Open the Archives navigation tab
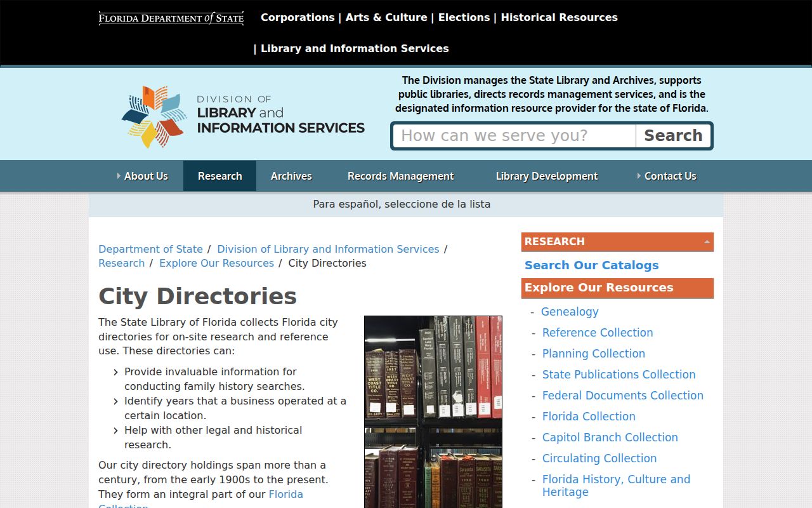812x508 pixels. pos(291,176)
